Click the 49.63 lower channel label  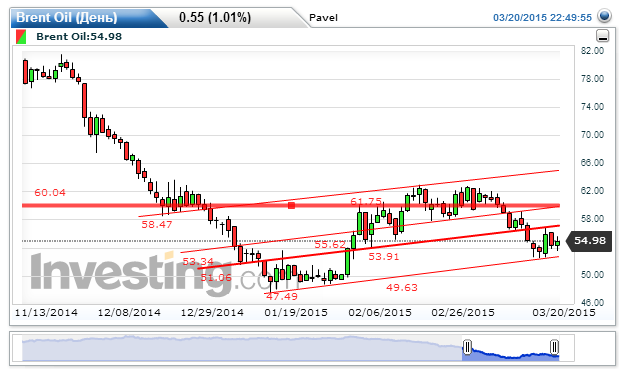(x=402, y=287)
